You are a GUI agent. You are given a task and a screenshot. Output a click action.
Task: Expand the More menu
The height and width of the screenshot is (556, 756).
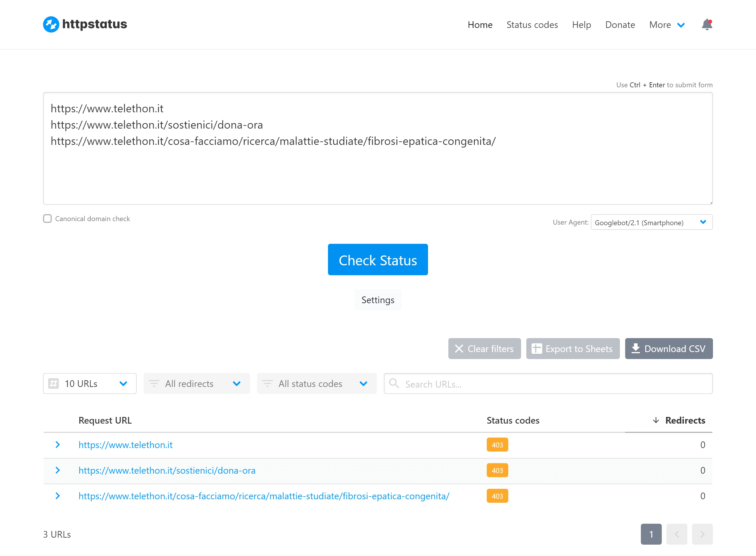coord(667,24)
